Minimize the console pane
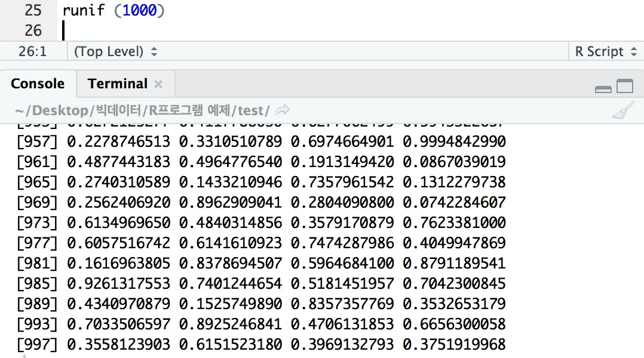The height and width of the screenshot is (358, 644). (603, 88)
